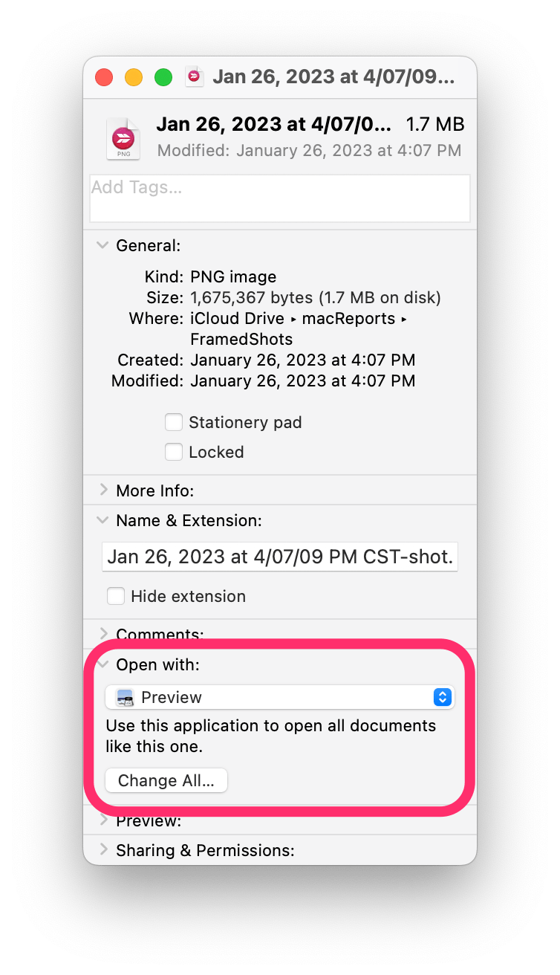Check the Hide extension option
This screenshot has width=560, height=975.
(116, 596)
